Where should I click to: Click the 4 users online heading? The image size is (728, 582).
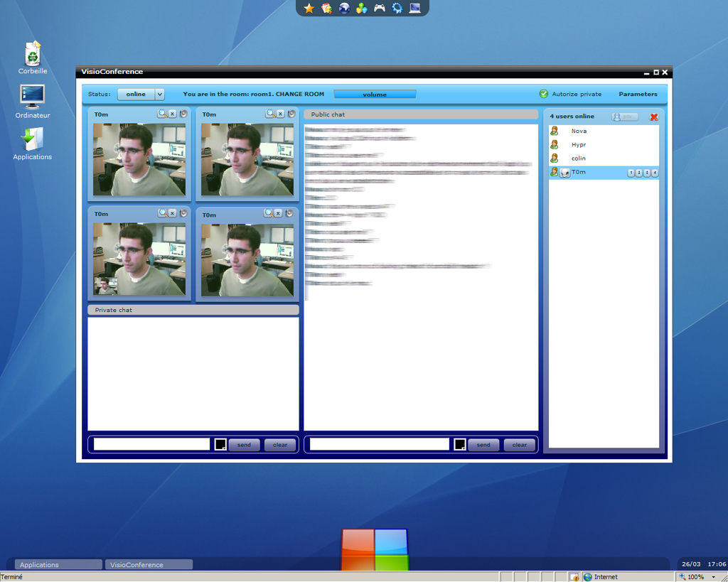572,117
